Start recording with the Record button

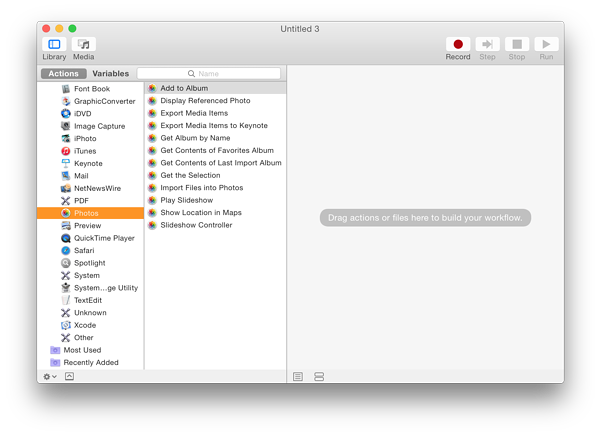coord(458,44)
